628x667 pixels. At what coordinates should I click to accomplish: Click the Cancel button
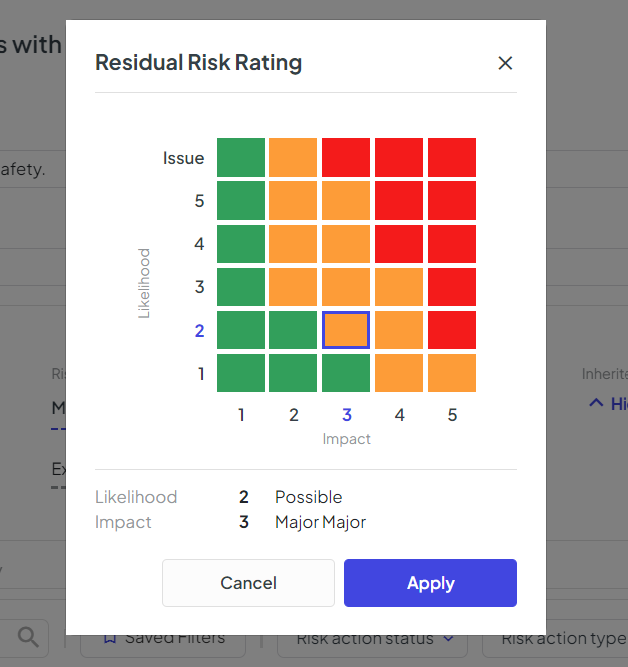tap(248, 583)
